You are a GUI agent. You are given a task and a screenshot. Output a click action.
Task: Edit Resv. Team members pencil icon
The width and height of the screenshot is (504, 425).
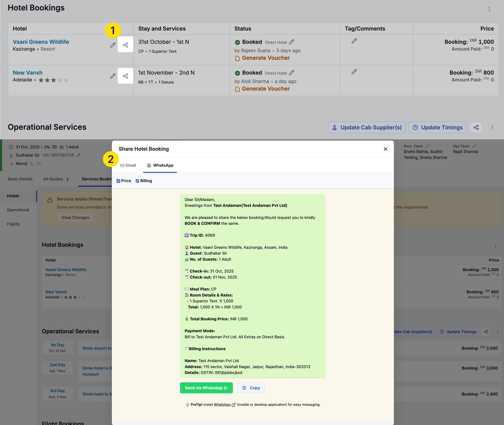coord(427,146)
